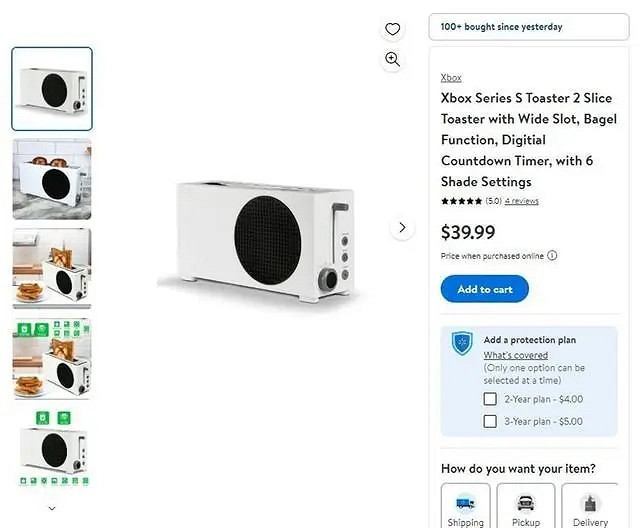The height and width of the screenshot is (528, 640).
Task: Select the Delivery bag option
Action: (x=590, y=505)
